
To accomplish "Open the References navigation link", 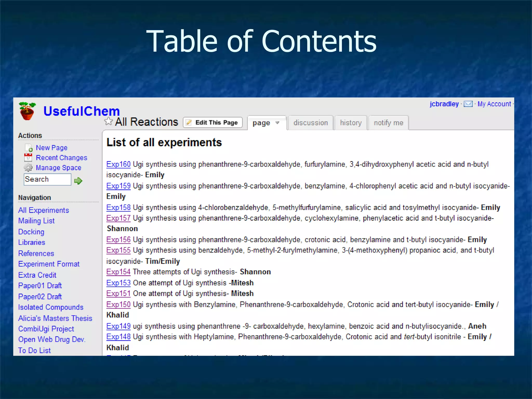I will point(36,253).
